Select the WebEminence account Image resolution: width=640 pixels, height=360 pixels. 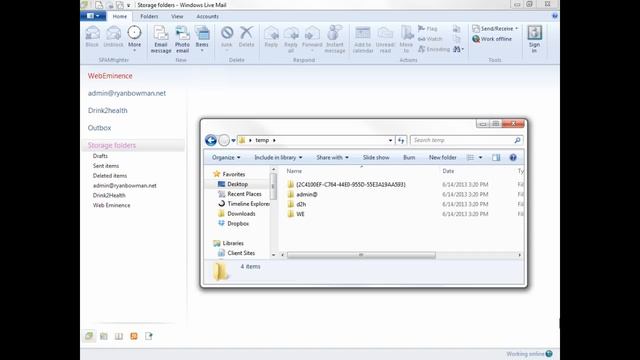pos(110,76)
